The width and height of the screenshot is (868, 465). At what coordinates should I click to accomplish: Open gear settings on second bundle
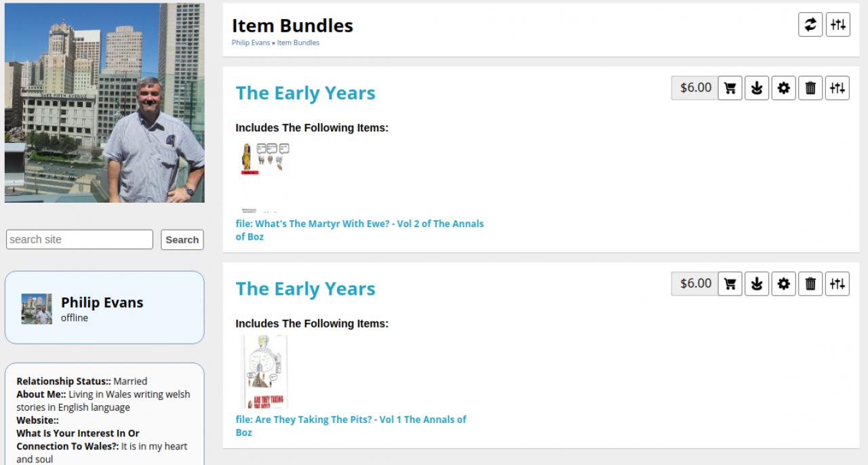coord(784,284)
